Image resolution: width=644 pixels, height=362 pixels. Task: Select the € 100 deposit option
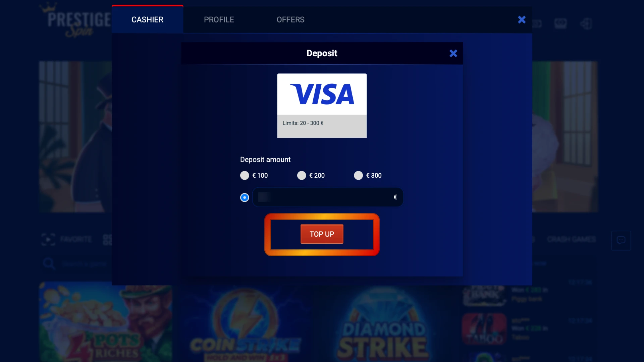point(254,175)
